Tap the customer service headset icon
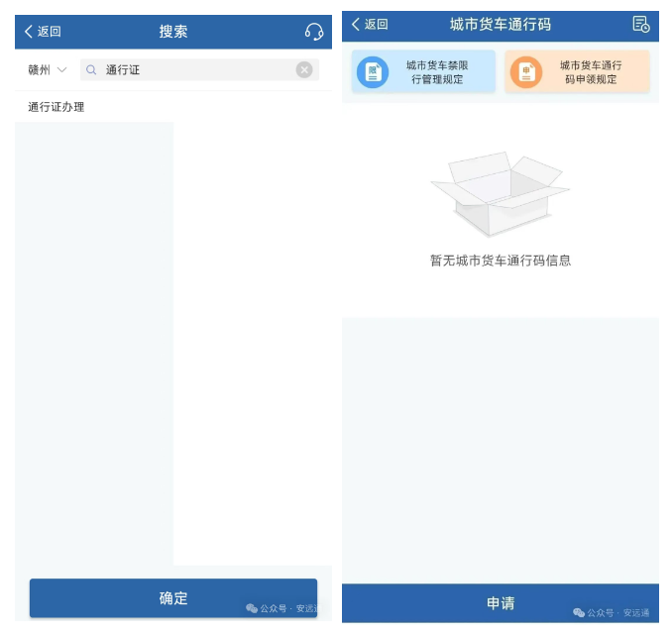This screenshot has height=634, width=672. pos(314,32)
